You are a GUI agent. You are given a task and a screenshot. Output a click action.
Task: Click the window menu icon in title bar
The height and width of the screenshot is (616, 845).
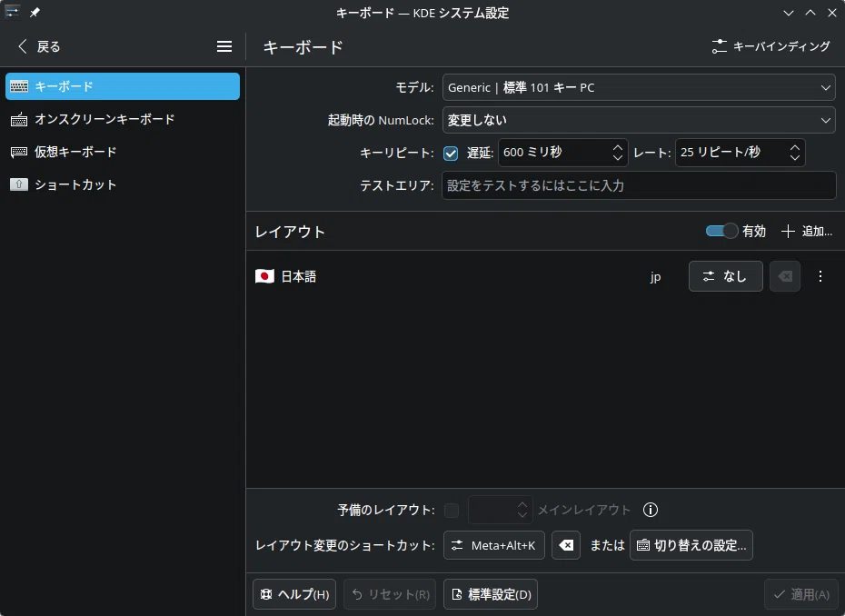coord(12,12)
